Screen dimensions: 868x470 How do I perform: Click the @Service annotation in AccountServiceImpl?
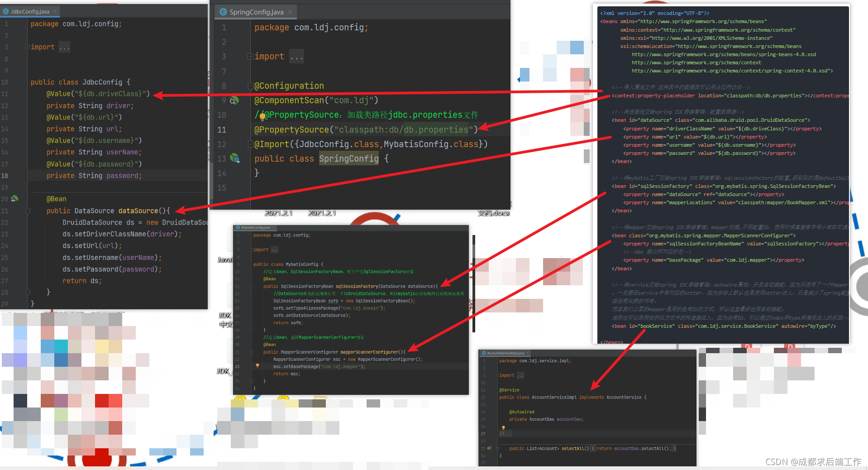point(509,390)
